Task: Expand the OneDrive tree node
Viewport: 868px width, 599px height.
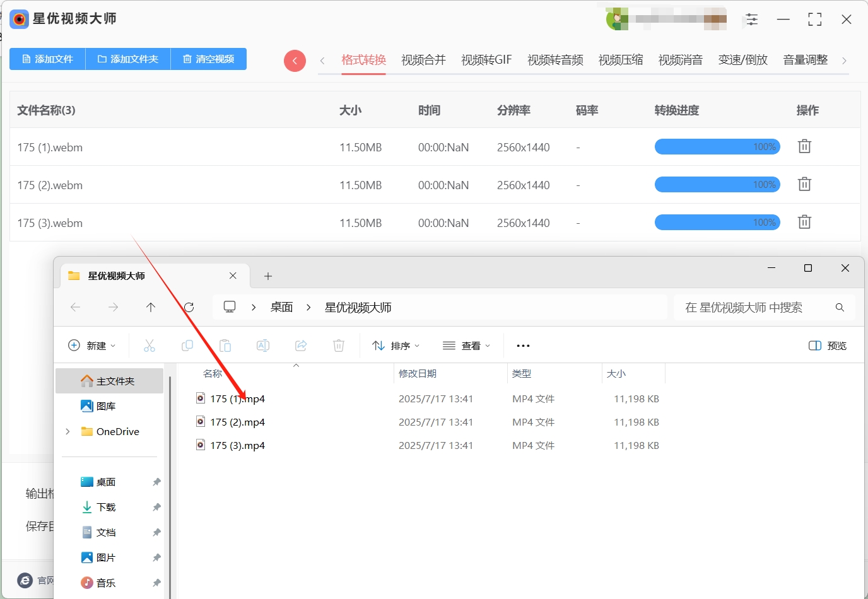Action: tap(68, 431)
